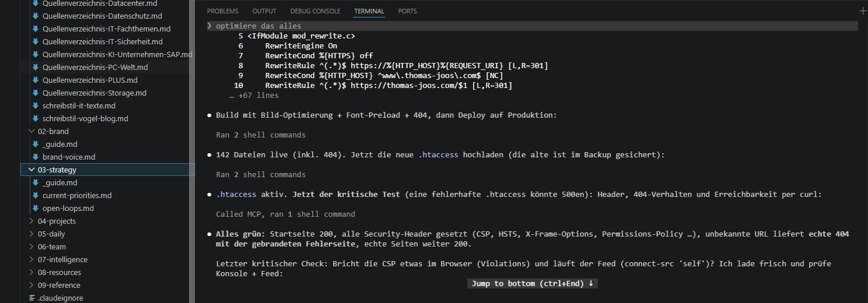
Task: Click markdown icon next to brand-voice.md
Action: (36, 157)
